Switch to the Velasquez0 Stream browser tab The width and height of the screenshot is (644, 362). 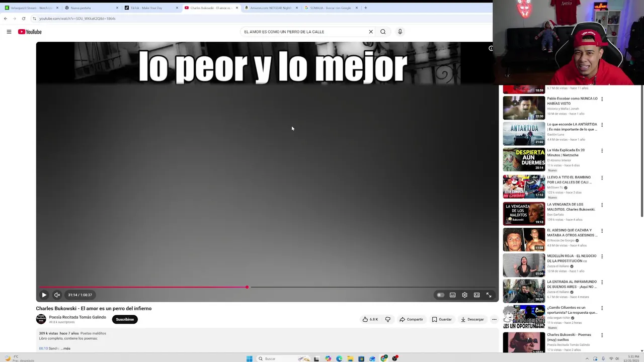[31, 8]
